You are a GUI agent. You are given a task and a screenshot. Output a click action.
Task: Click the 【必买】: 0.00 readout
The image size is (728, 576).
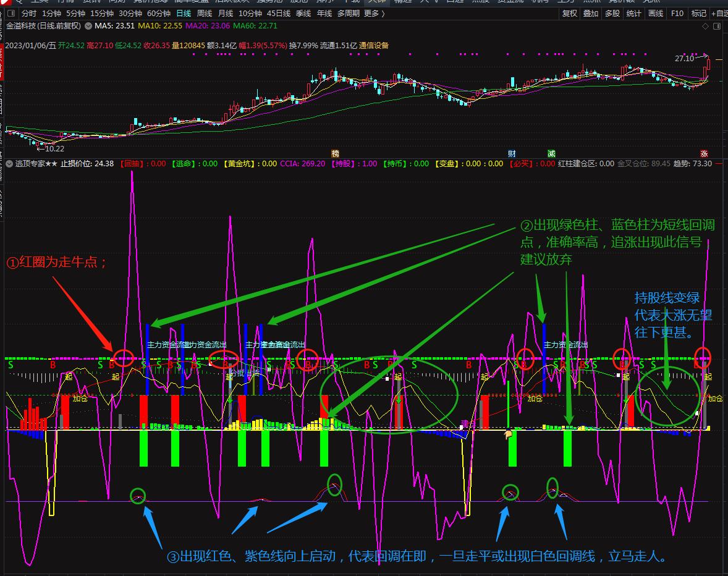point(532,163)
